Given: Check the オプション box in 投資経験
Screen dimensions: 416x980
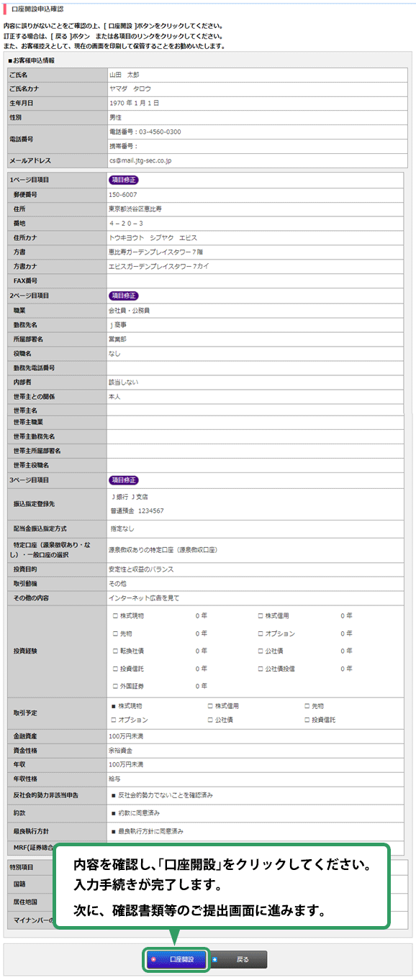Looking at the screenshot, I should pos(261,633).
